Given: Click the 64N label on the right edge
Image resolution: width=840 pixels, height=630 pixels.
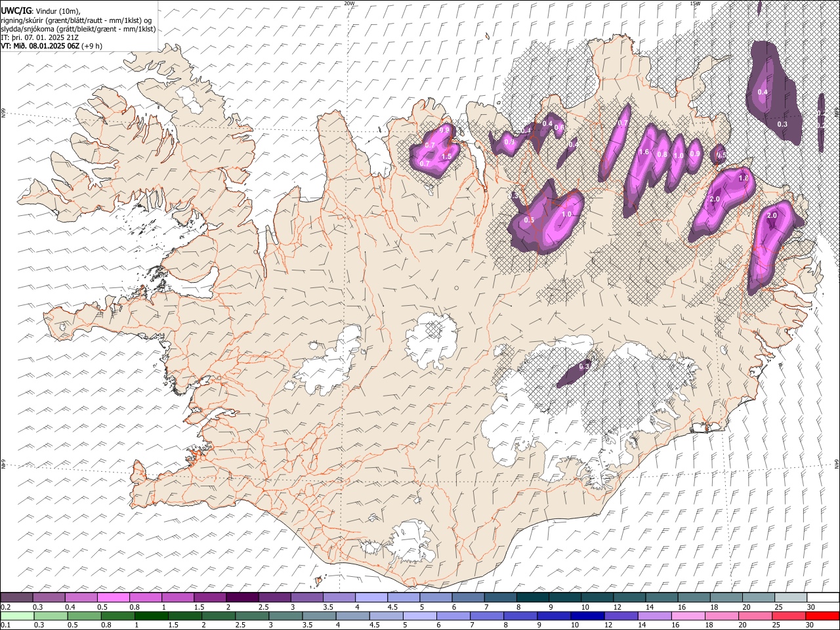Looking at the screenshot, I should click(837, 463).
